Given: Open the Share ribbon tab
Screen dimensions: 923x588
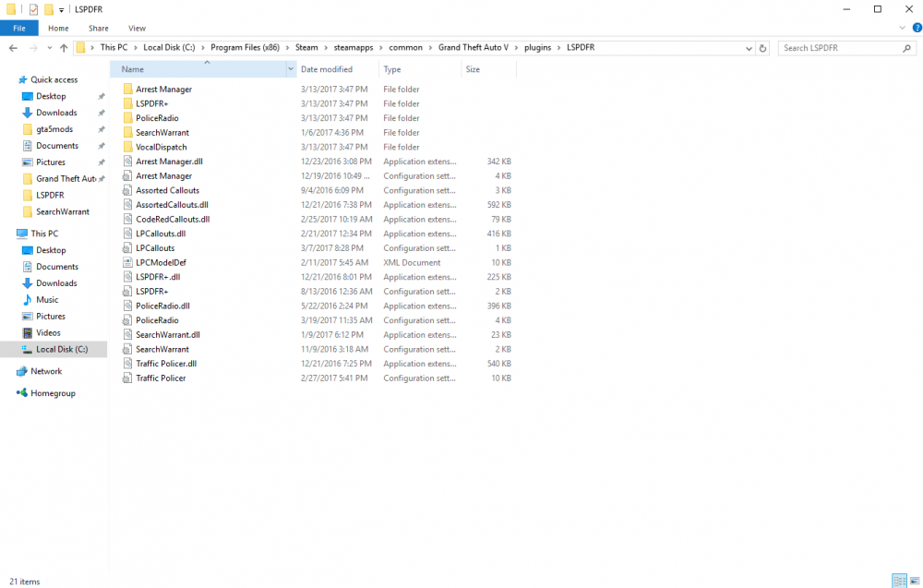Looking at the screenshot, I should pyautogui.click(x=99, y=28).
